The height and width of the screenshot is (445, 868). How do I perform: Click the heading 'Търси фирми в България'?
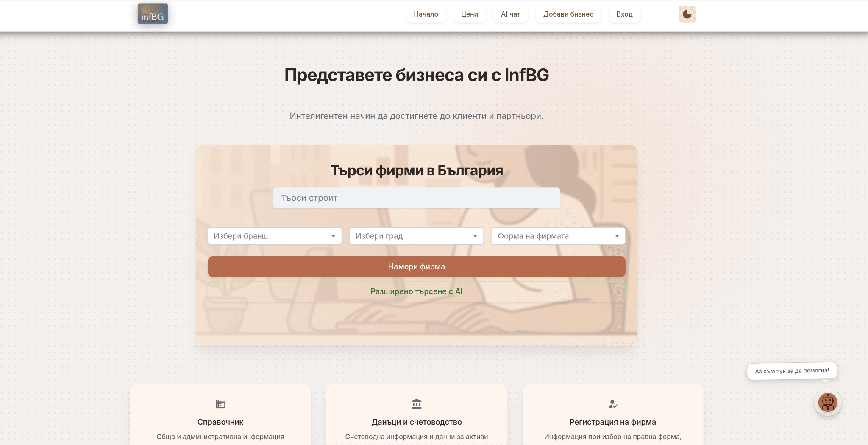click(417, 171)
